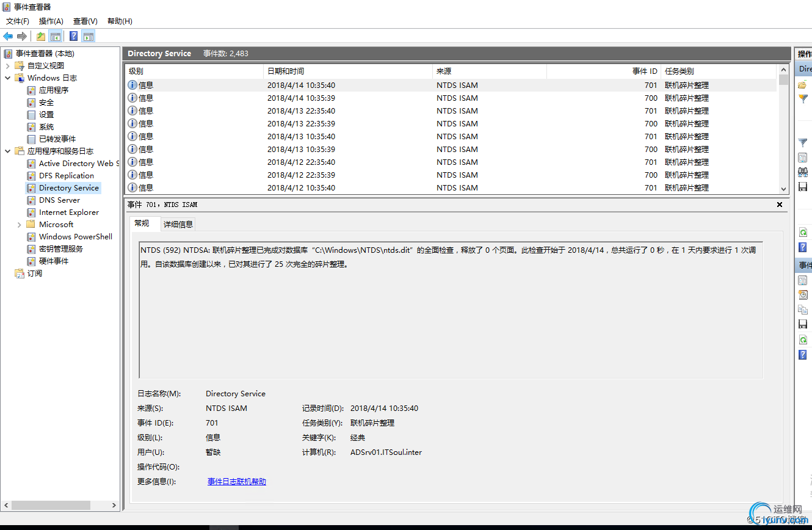Collapse the Windows 日志 tree node
The height and width of the screenshot is (530, 812).
tap(7, 78)
